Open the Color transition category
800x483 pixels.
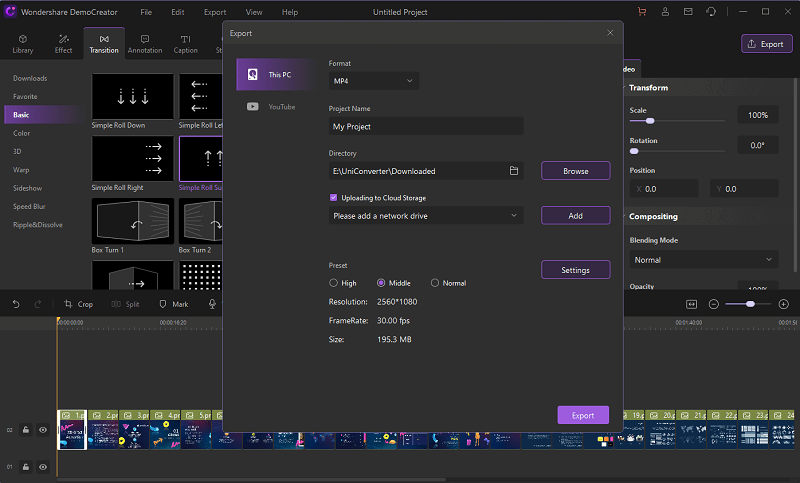21,133
